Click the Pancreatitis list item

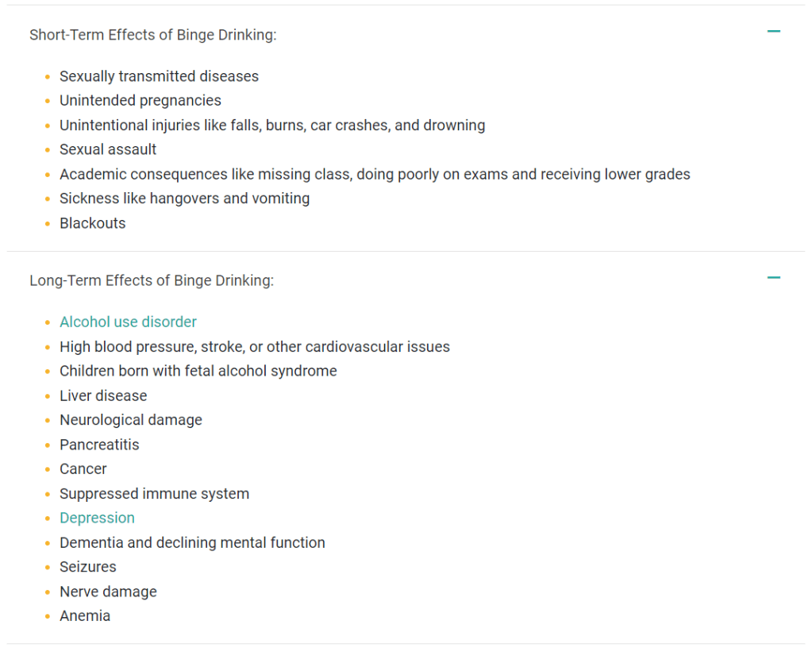click(99, 445)
